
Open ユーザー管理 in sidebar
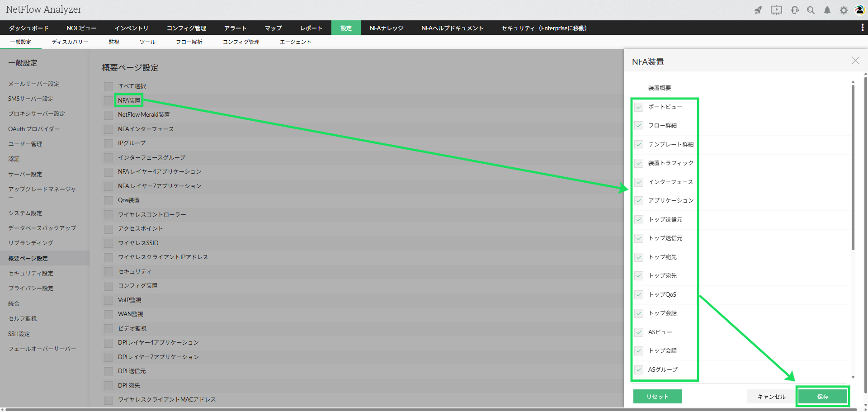pos(25,144)
